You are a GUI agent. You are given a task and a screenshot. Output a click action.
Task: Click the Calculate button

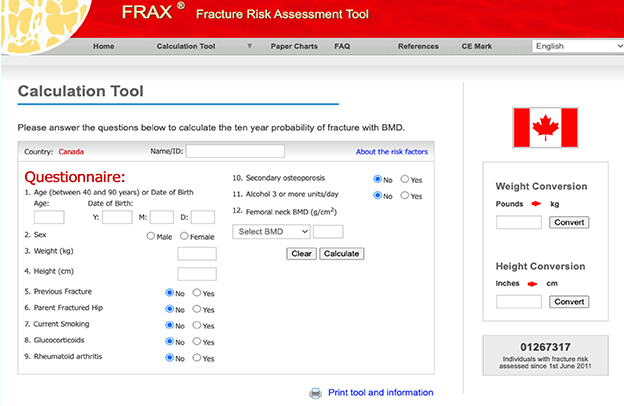pyautogui.click(x=341, y=254)
